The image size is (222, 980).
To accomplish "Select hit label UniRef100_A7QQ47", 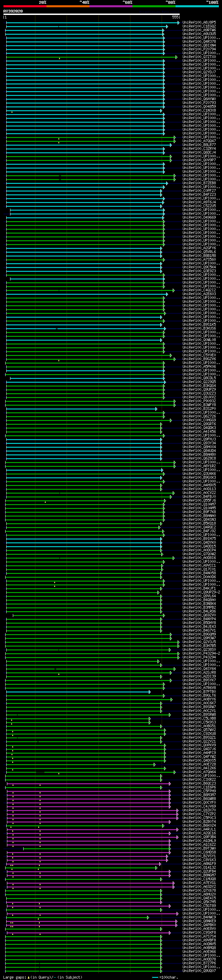I will click(199, 141).
